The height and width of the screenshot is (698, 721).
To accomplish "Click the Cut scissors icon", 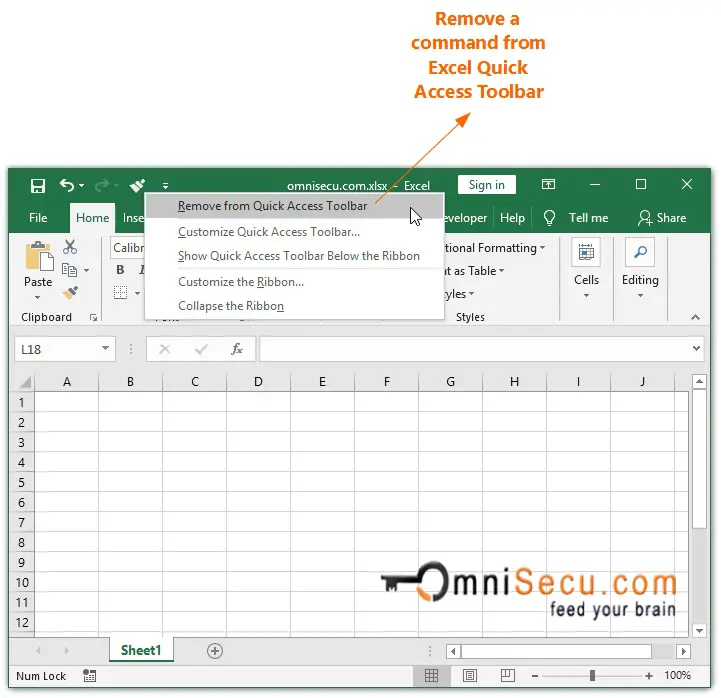I will pos(70,247).
